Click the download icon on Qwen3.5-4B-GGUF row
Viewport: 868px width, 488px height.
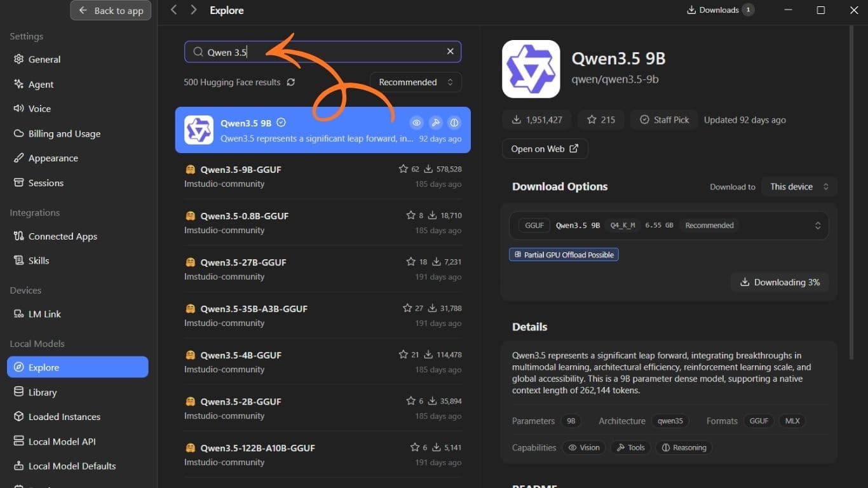click(428, 355)
